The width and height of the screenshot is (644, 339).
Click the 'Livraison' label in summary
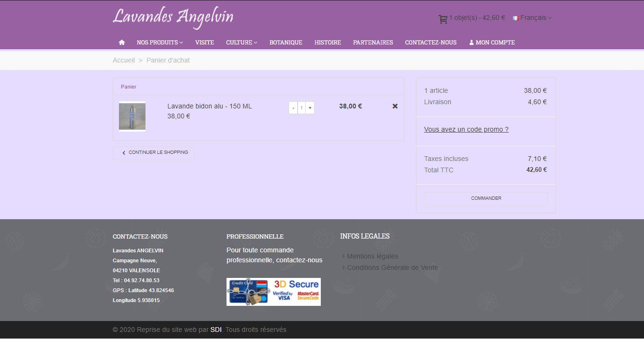pos(437,102)
